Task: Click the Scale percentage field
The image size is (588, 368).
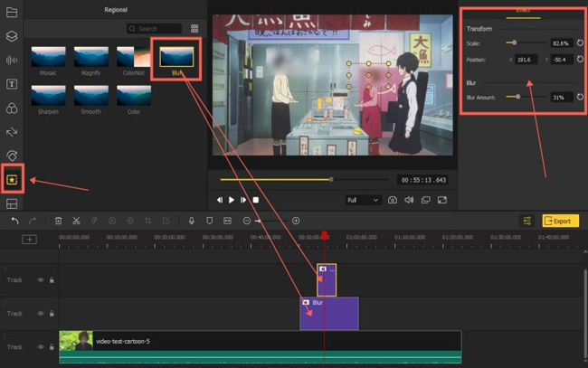Action: coord(562,43)
